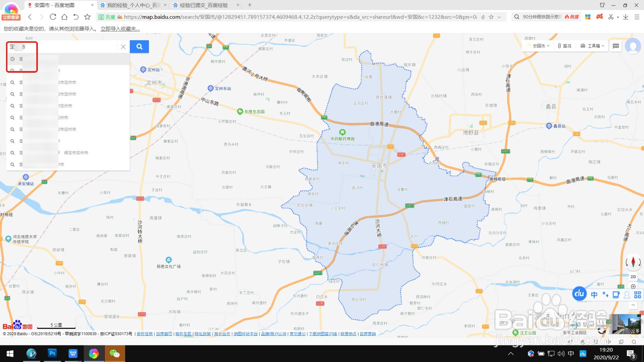
Task: Open the scissors screenshot tool icon
Action: (611, 17)
